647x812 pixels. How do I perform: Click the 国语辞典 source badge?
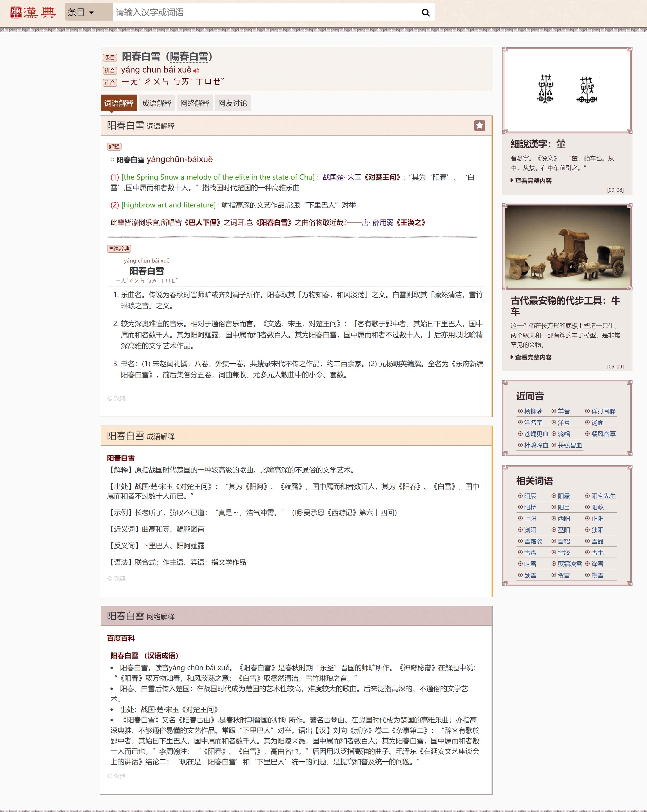pyautogui.click(x=119, y=249)
